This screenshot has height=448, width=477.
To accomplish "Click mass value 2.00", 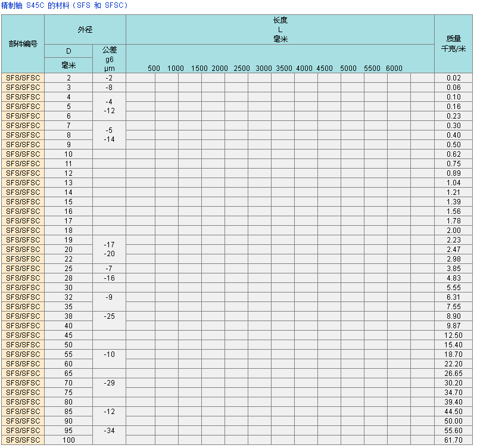I will pos(454,231).
